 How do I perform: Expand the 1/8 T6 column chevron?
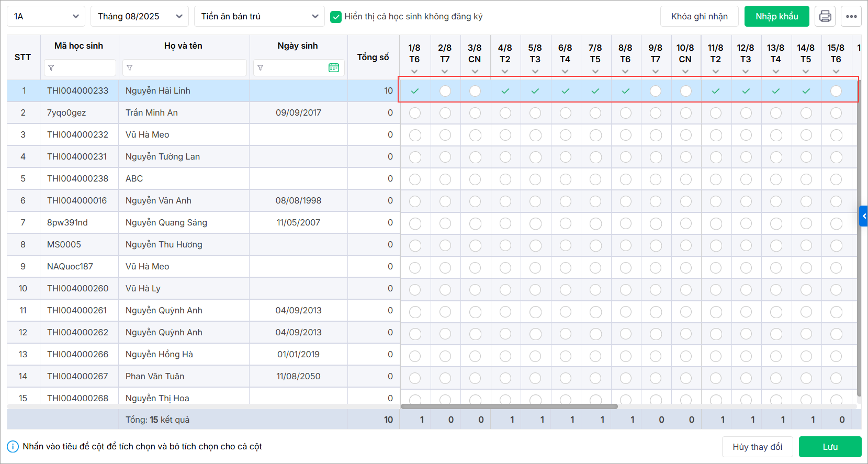(x=414, y=72)
